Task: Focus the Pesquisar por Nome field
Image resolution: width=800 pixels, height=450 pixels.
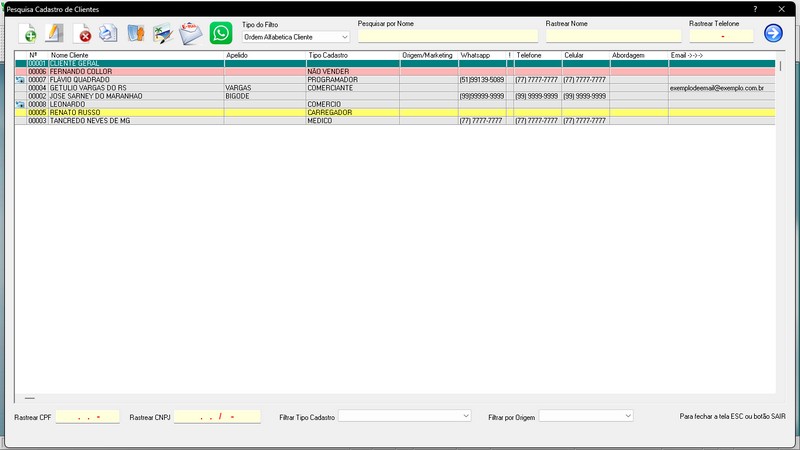Action: point(447,36)
